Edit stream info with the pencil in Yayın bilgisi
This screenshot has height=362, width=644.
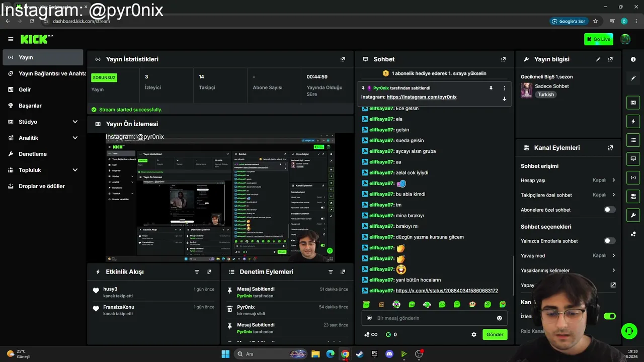598,59
